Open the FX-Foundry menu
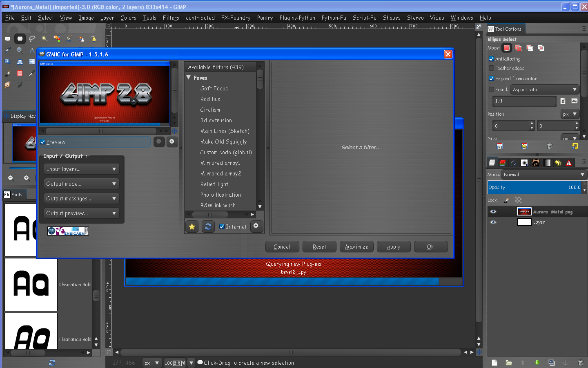The image size is (588, 368). pos(236,18)
